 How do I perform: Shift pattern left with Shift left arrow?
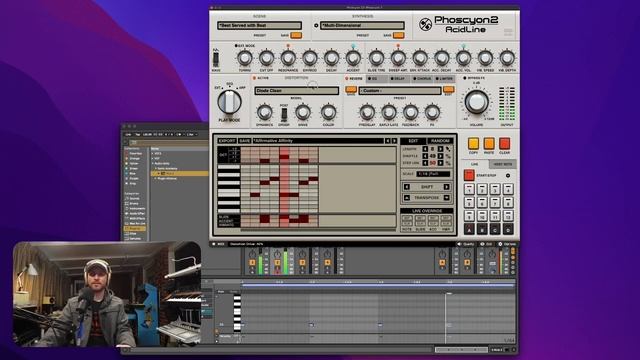pyautogui.click(x=407, y=187)
